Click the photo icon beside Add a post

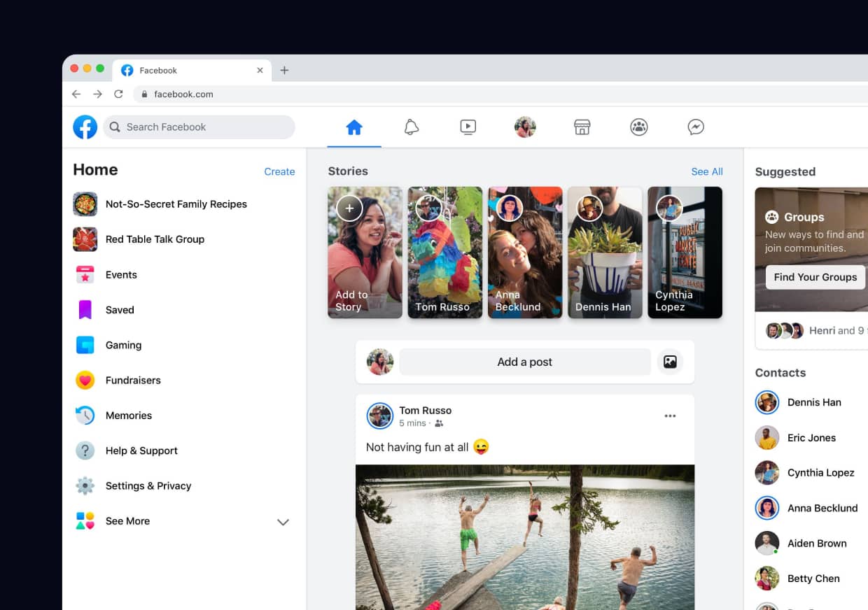[x=670, y=362]
